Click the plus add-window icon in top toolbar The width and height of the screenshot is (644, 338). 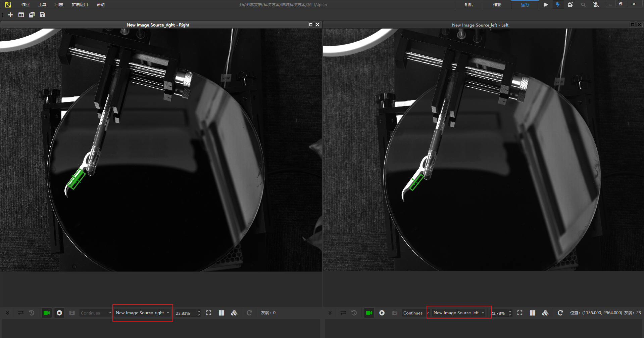pyautogui.click(x=10, y=15)
